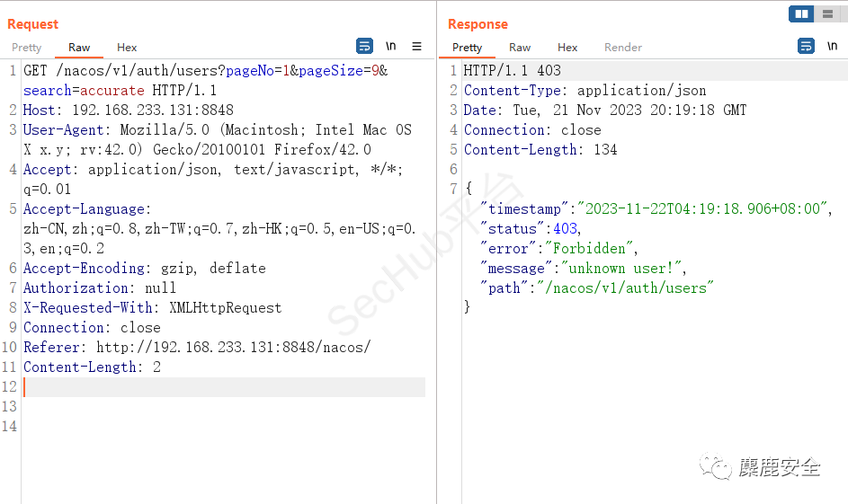Toggle line wrap icon in Request panel
Screen dimensions: 848x504
(x=364, y=46)
